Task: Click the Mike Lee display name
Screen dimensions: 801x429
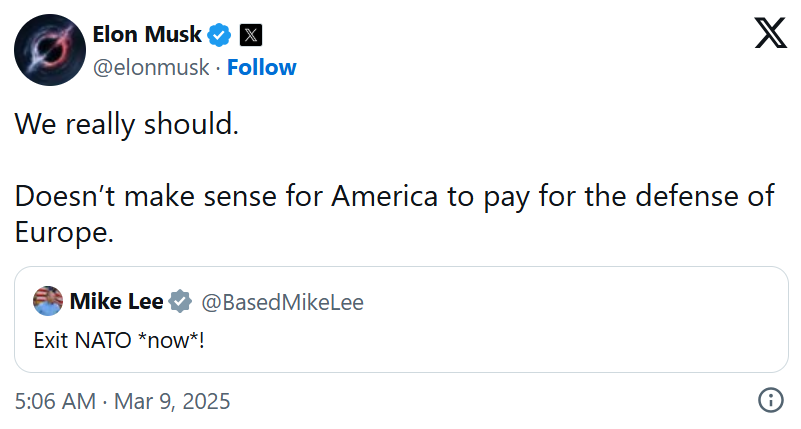Action: click(x=116, y=300)
